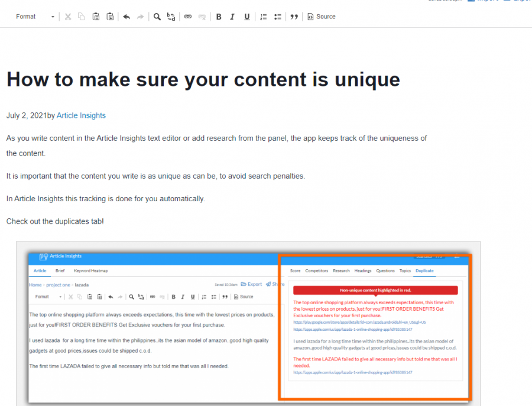Toggle bold formatting
532x406 pixels.
219,17
